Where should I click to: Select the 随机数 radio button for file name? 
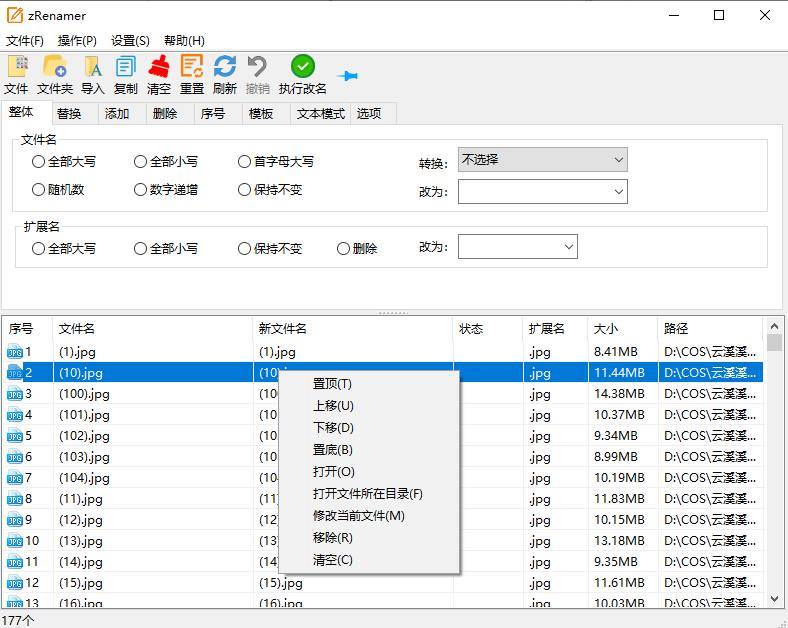click(x=39, y=189)
